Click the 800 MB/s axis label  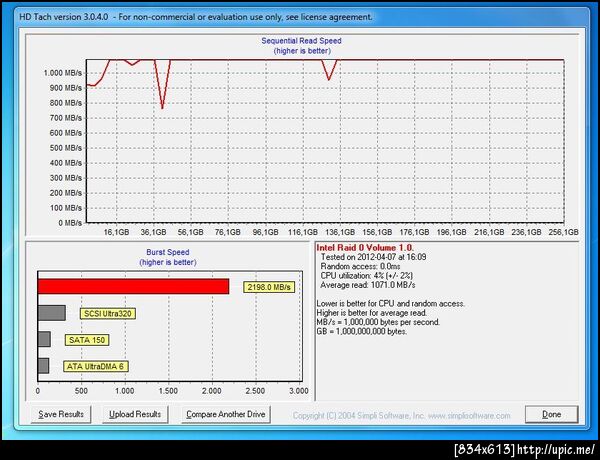coord(65,103)
